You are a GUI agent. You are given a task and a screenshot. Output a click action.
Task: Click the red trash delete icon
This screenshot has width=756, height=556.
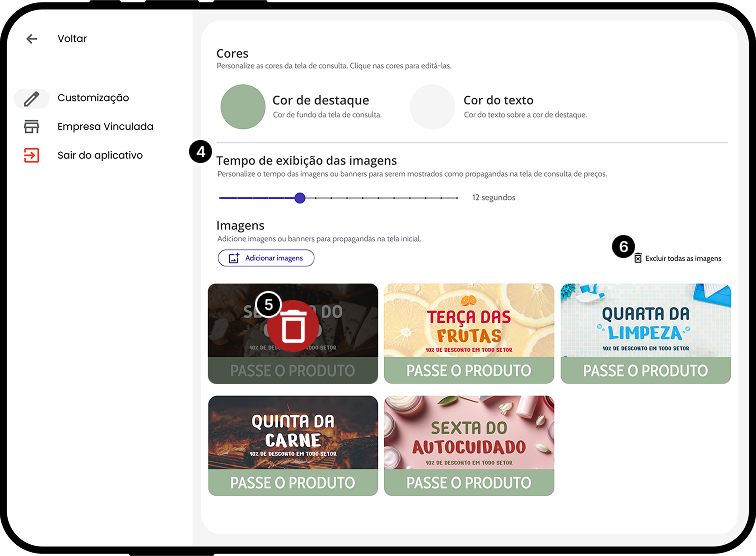click(293, 327)
